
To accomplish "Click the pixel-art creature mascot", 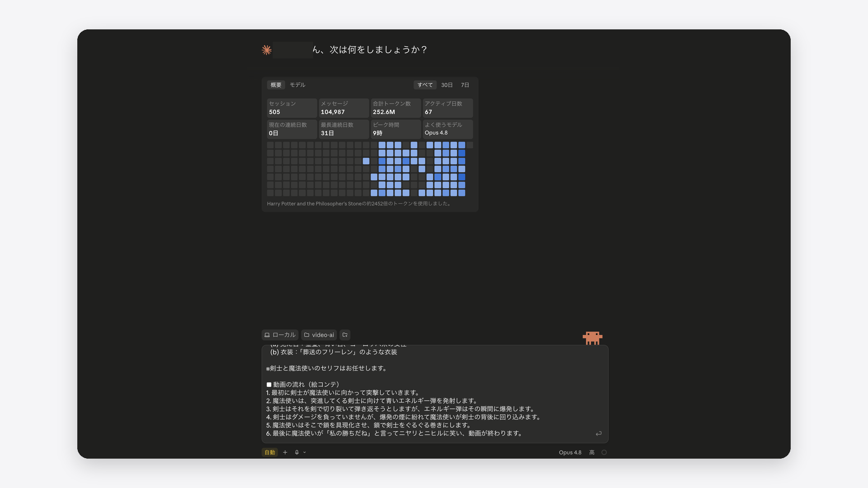I will 592,338.
